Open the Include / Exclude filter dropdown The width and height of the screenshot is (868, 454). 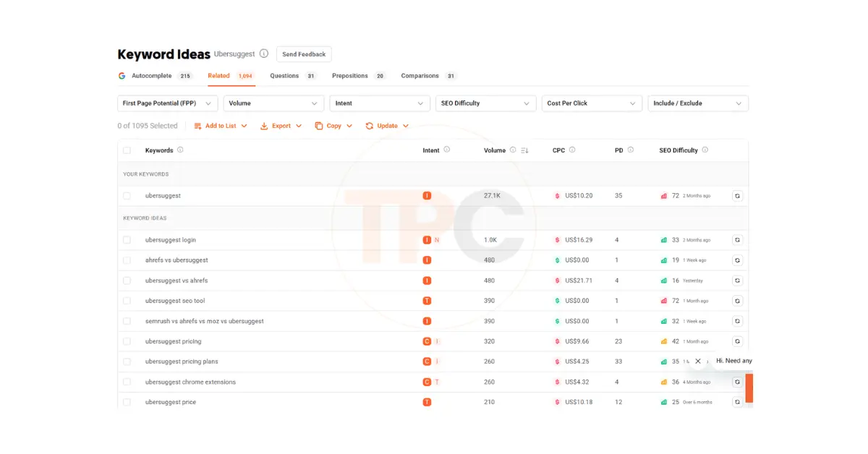click(x=697, y=103)
